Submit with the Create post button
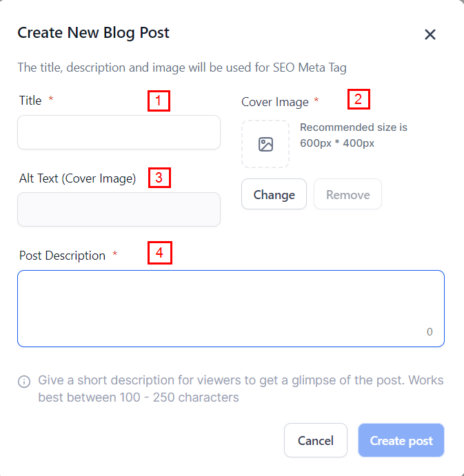 pyautogui.click(x=401, y=440)
